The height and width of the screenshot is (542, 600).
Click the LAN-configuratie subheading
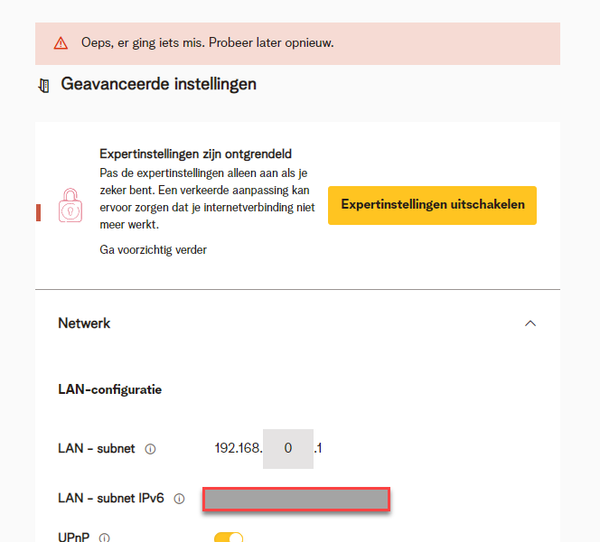[110, 389]
